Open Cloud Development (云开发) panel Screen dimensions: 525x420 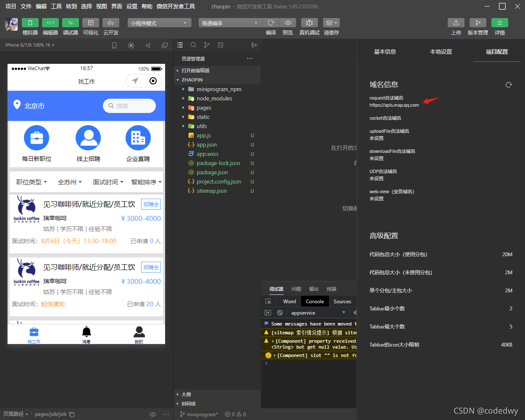point(110,23)
